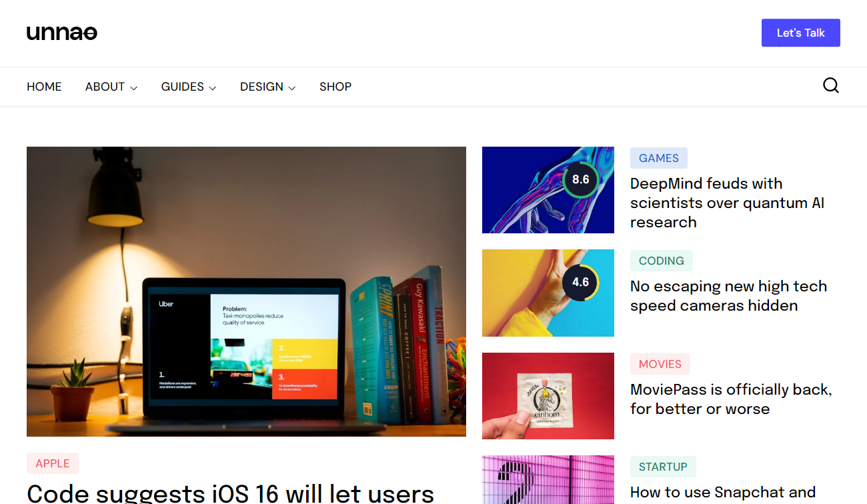867x504 pixels.
Task: Open the MoviePass article headline link
Action: [731, 399]
